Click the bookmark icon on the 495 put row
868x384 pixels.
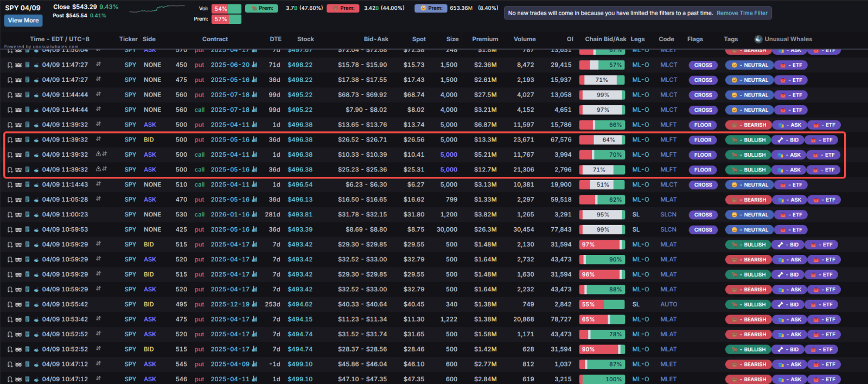pos(10,305)
